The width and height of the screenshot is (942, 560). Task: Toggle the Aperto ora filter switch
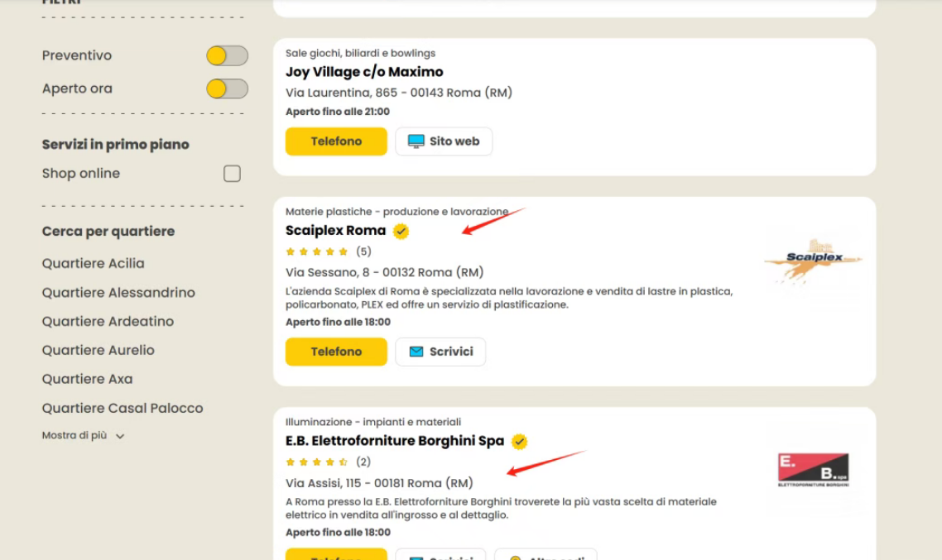pyautogui.click(x=228, y=89)
